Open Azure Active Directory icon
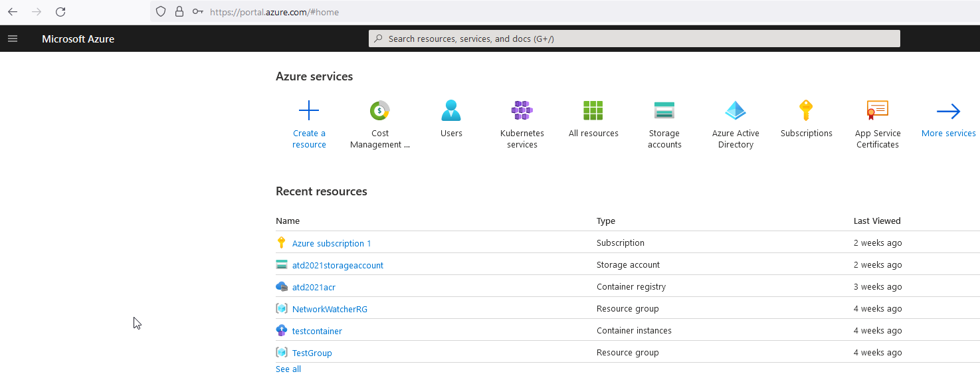Image resolution: width=980 pixels, height=380 pixels. coord(735,110)
